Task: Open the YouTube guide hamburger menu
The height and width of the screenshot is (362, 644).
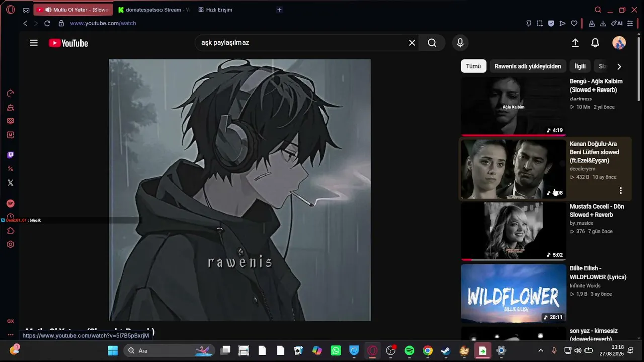Action: click(x=34, y=43)
